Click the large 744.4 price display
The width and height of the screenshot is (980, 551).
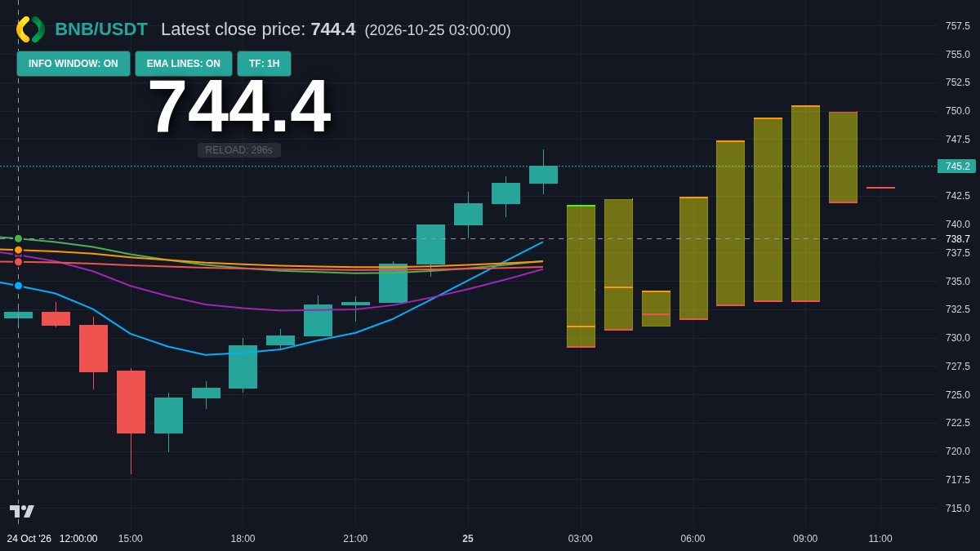pos(239,106)
